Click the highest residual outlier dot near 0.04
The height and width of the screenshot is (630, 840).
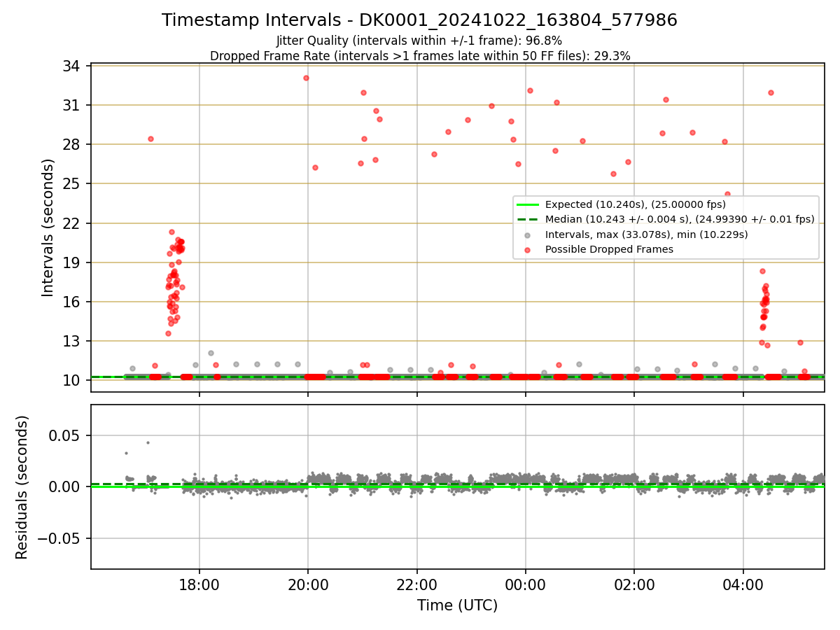[x=148, y=442]
